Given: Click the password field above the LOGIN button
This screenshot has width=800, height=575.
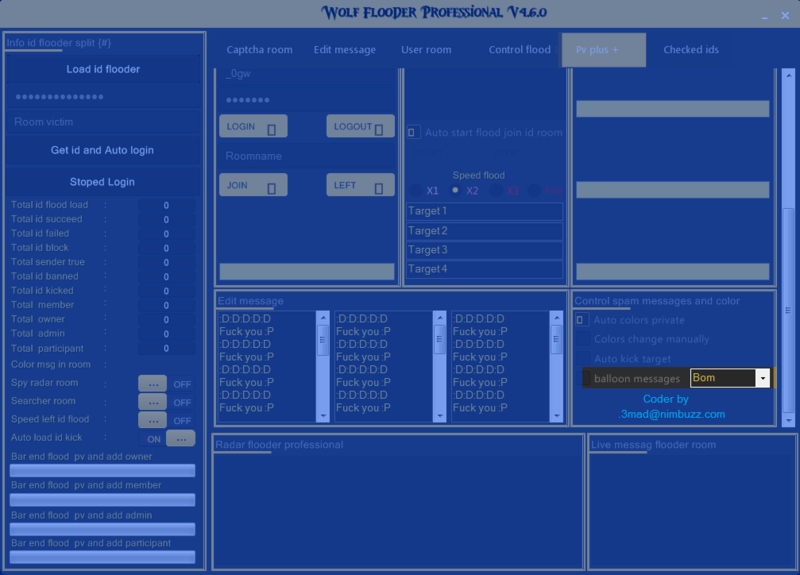Looking at the screenshot, I should (307, 100).
